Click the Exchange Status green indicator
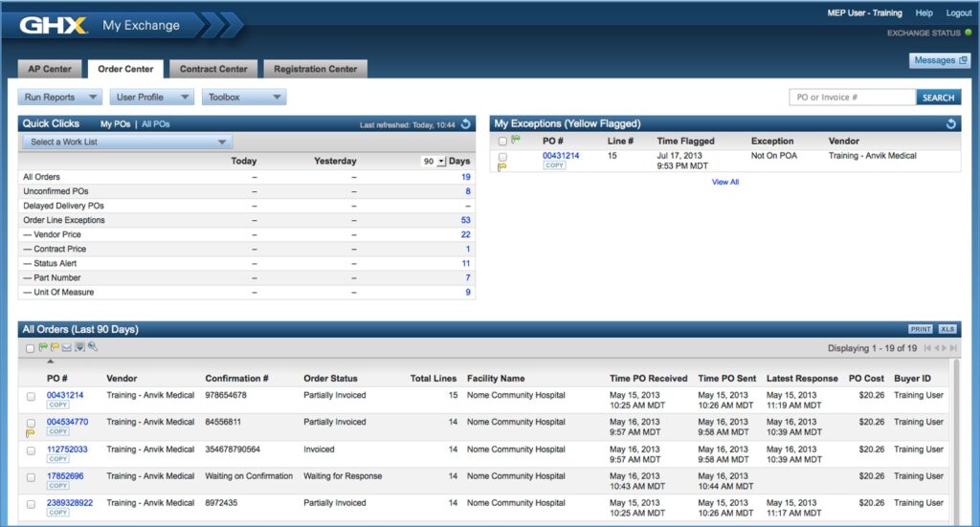Image resolution: width=980 pixels, height=527 pixels. [969, 33]
